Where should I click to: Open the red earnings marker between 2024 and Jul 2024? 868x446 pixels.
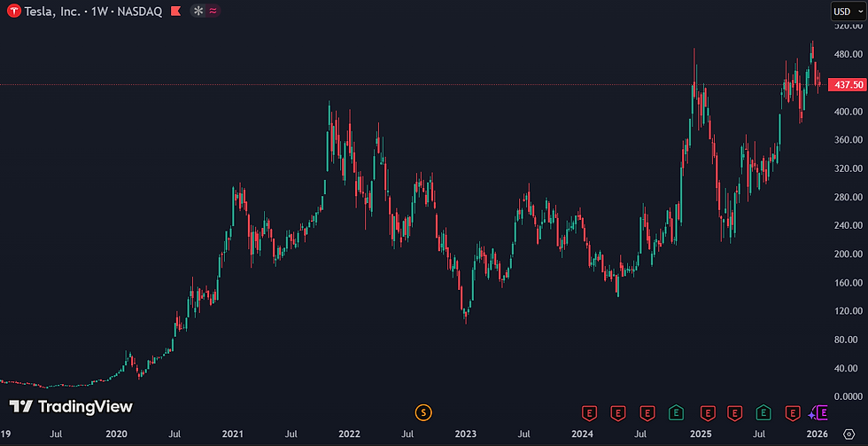(618, 412)
